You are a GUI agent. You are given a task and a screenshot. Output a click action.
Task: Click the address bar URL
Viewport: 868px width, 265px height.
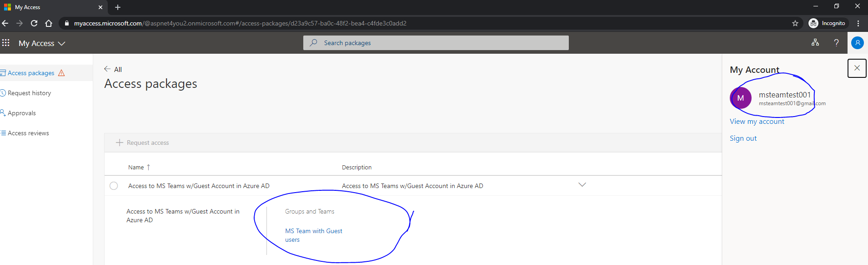[x=240, y=23]
